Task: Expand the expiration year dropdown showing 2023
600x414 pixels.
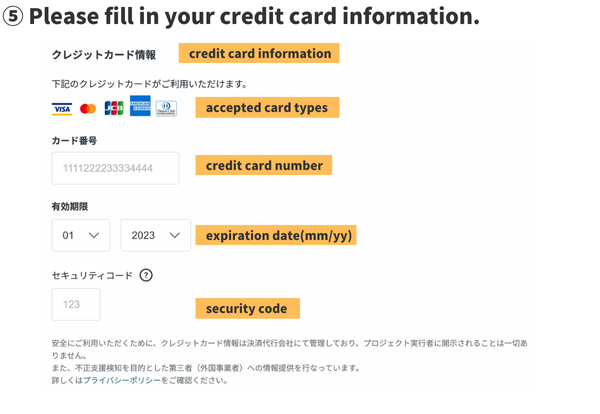Action: coord(155,236)
